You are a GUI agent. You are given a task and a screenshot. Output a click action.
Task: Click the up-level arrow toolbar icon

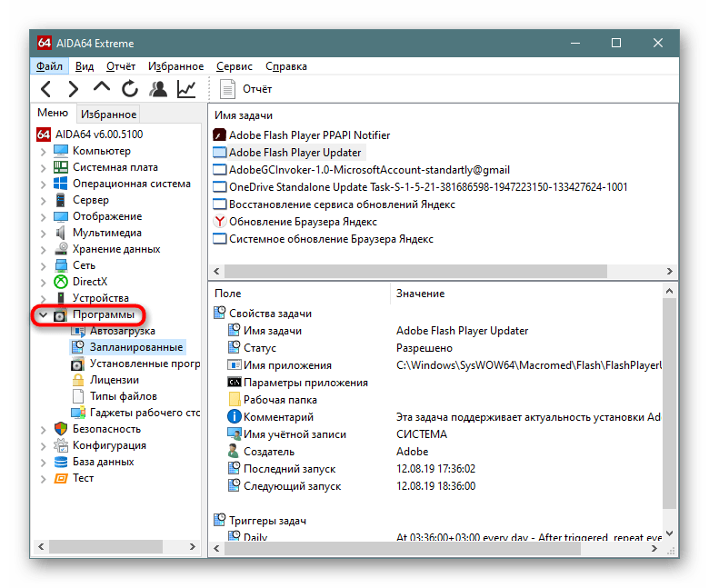coord(101,86)
